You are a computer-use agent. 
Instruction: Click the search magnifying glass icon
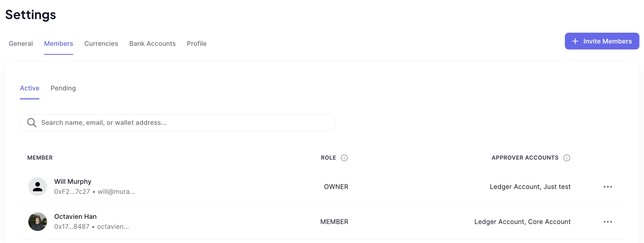point(32,123)
